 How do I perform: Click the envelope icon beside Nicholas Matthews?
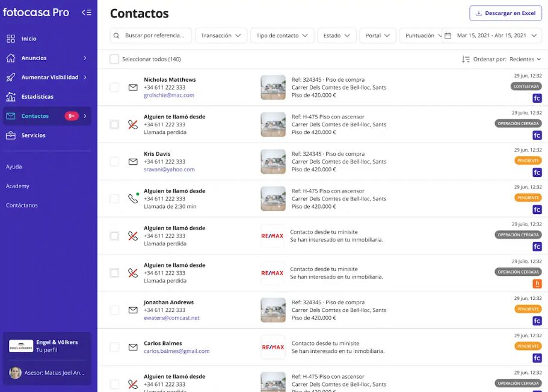(x=133, y=87)
